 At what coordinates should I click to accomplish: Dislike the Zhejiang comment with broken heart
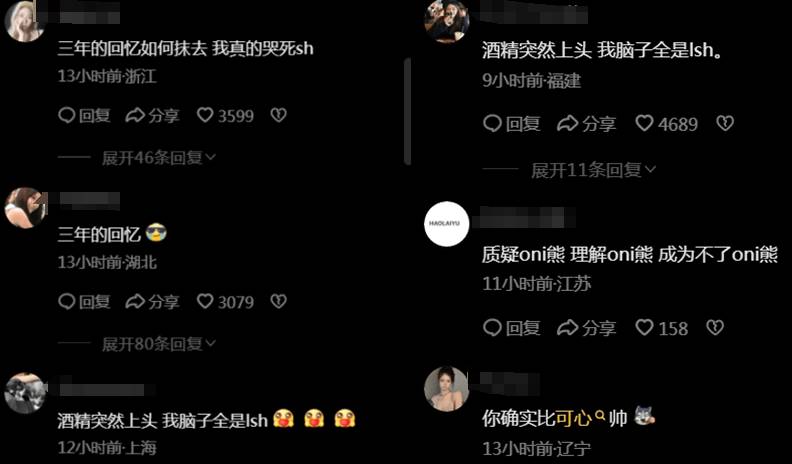coord(278,115)
